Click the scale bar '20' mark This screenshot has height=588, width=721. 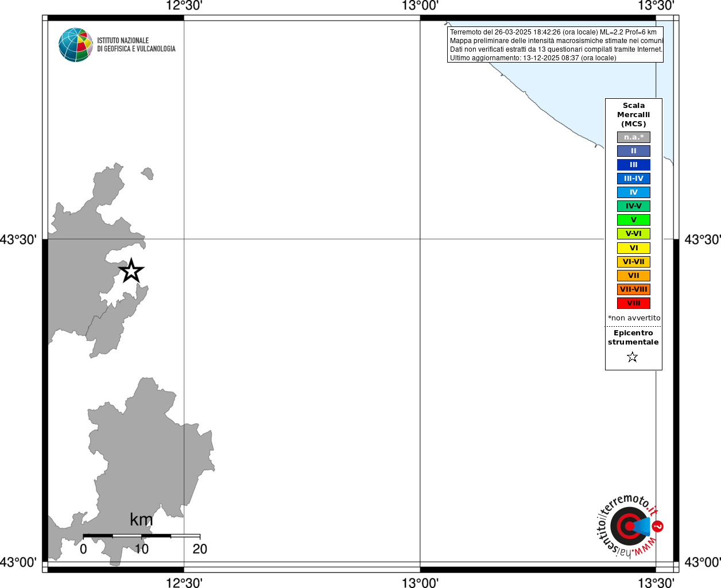tap(200, 549)
